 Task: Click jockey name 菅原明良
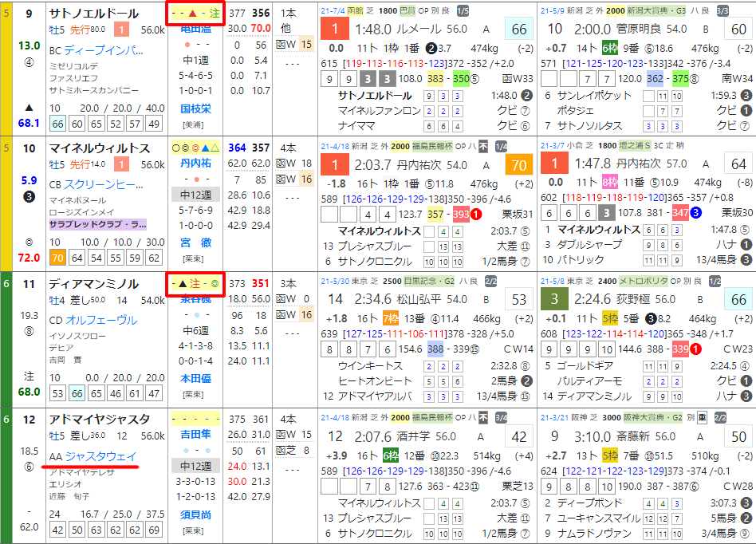pyautogui.click(x=638, y=30)
